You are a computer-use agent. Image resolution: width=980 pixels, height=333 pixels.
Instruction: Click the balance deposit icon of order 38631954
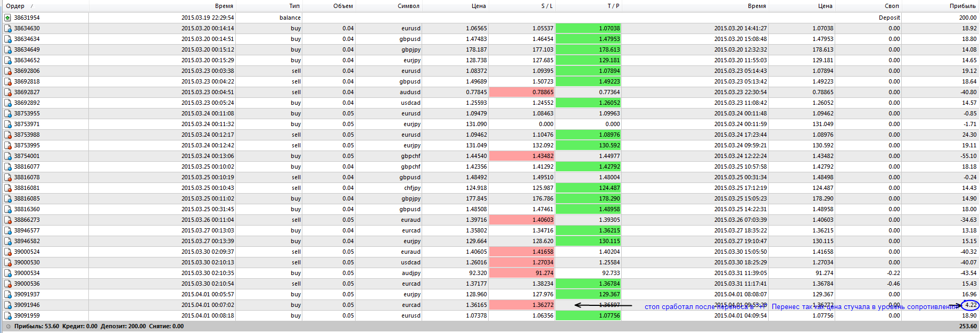tap(7, 18)
